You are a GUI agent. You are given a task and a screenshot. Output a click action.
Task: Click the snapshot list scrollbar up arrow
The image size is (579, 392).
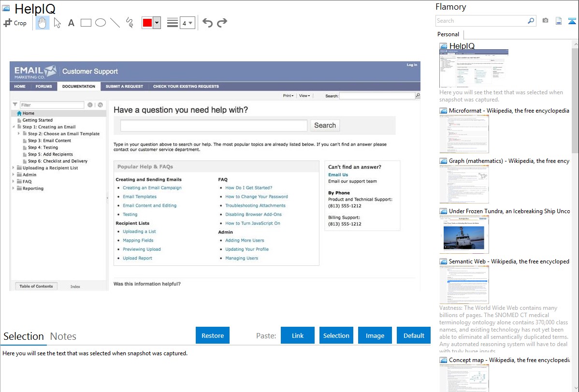[x=575, y=44]
